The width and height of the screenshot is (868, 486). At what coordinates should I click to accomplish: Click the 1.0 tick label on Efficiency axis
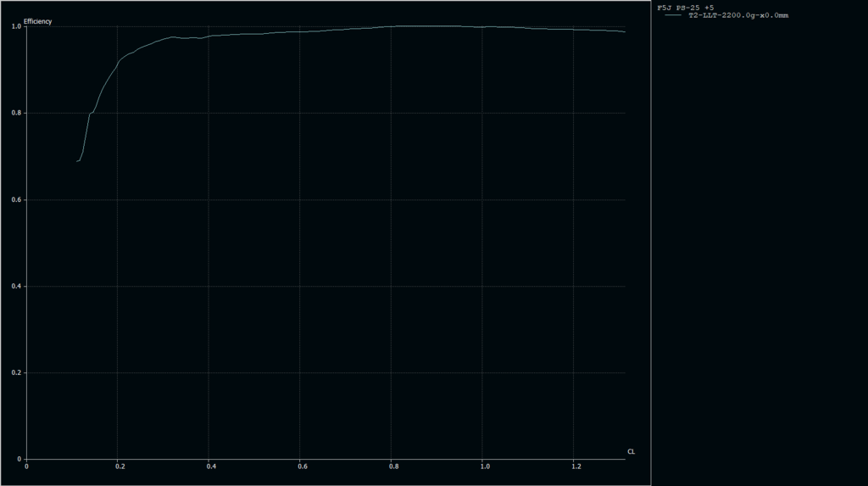[x=16, y=26]
